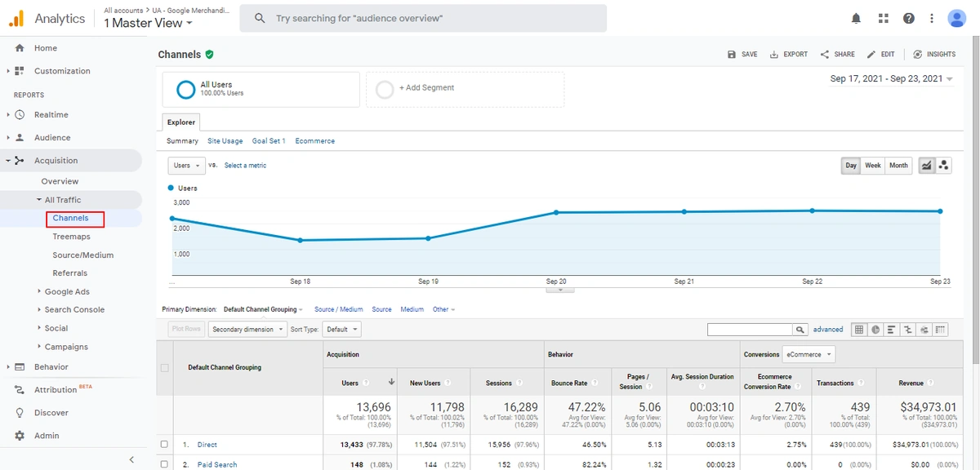Switch to the Pivot table view
980x470 pixels.
[x=940, y=329]
